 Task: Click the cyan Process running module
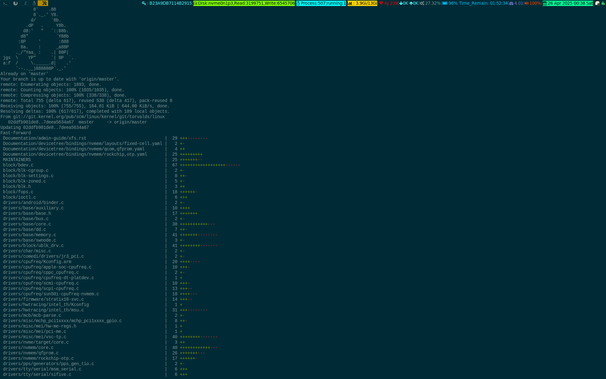coord(321,3)
